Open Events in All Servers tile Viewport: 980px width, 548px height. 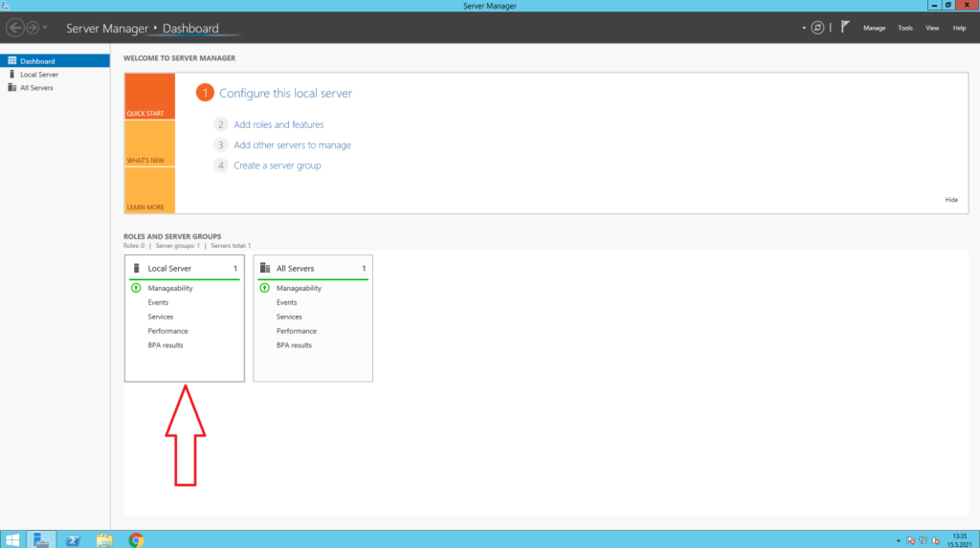point(286,302)
